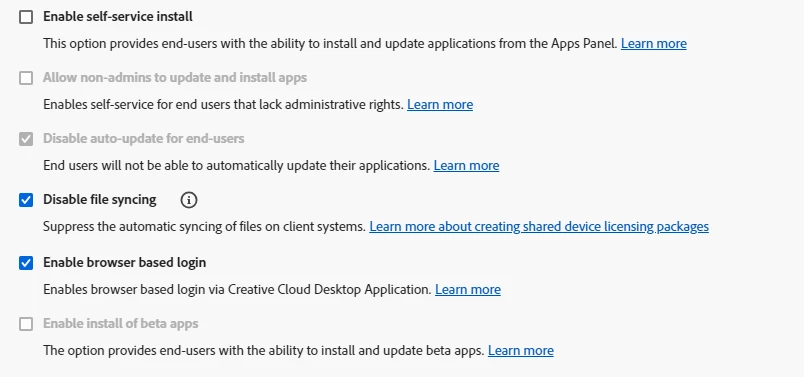The height and width of the screenshot is (377, 804).
Task: Visit Learn more link for auto-update description
Action: [466, 166]
